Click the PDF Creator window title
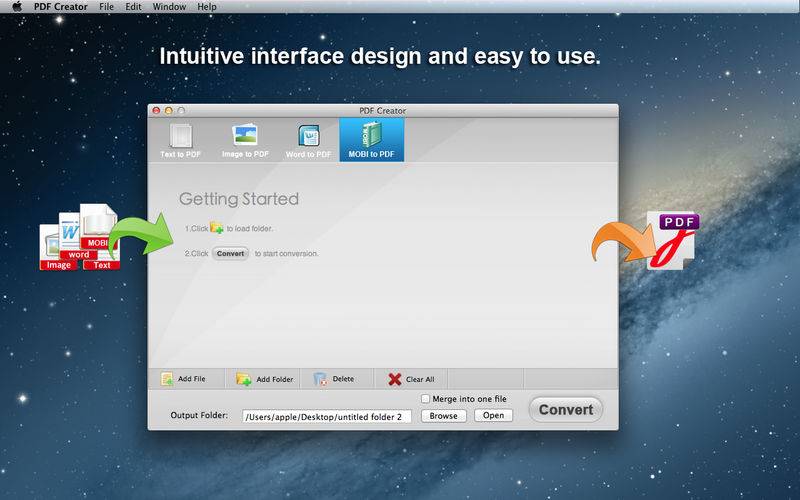The height and width of the screenshot is (500, 800). click(x=383, y=111)
